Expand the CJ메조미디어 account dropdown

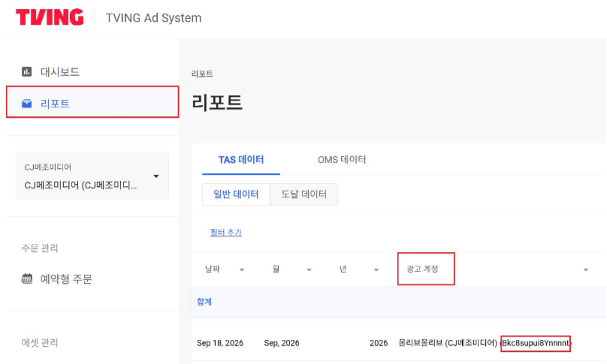click(x=92, y=176)
